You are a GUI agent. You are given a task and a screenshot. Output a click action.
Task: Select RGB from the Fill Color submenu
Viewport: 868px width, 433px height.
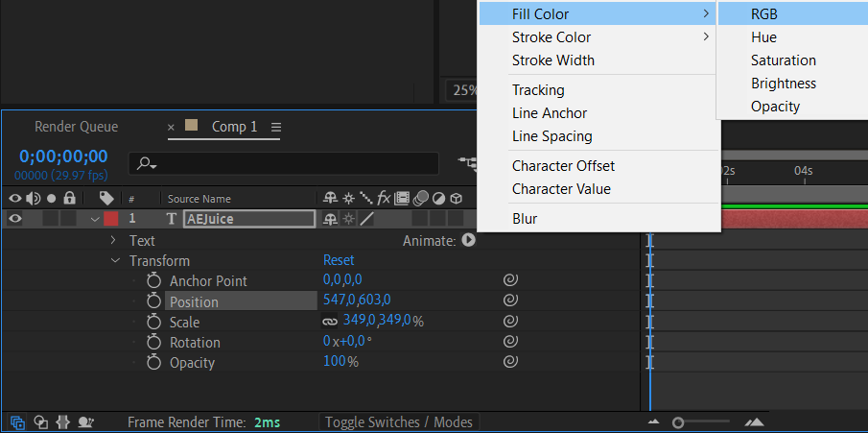coord(764,14)
